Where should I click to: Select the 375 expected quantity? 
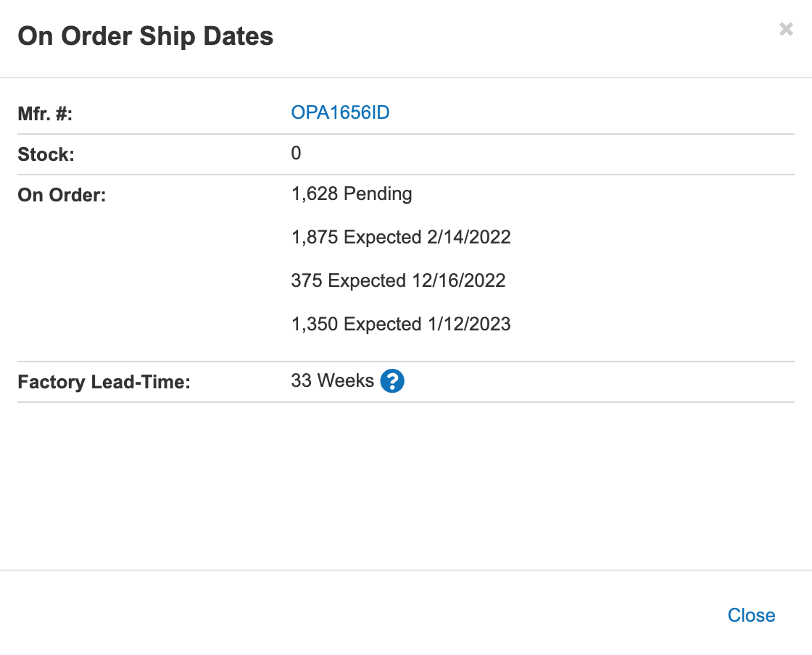tap(307, 280)
